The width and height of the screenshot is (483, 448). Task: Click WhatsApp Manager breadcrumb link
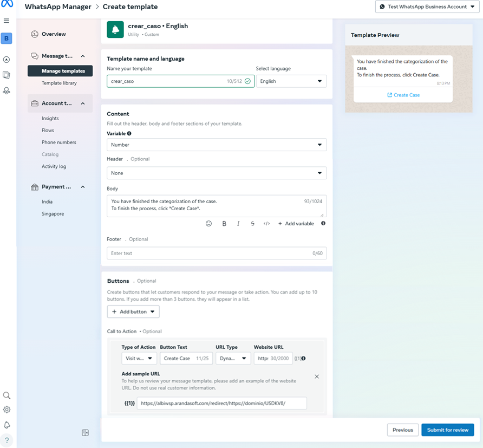tap(58, 7)
